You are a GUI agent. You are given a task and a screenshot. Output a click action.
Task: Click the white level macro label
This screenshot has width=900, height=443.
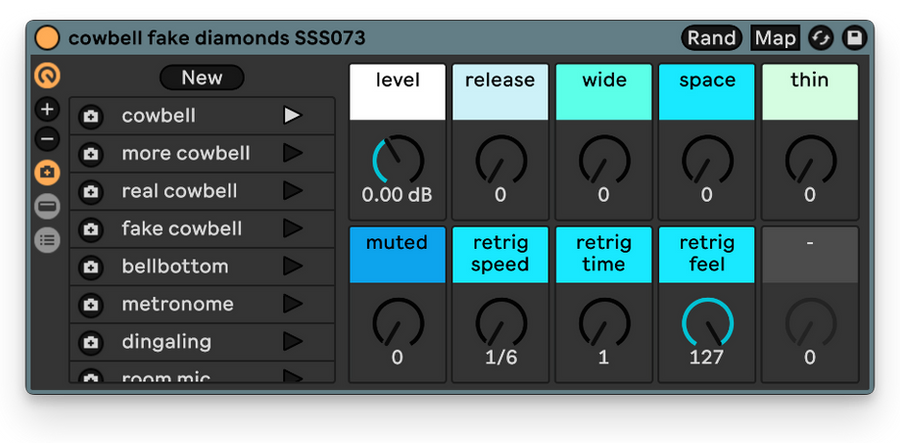pyautogui.click(x=397, y=92)
